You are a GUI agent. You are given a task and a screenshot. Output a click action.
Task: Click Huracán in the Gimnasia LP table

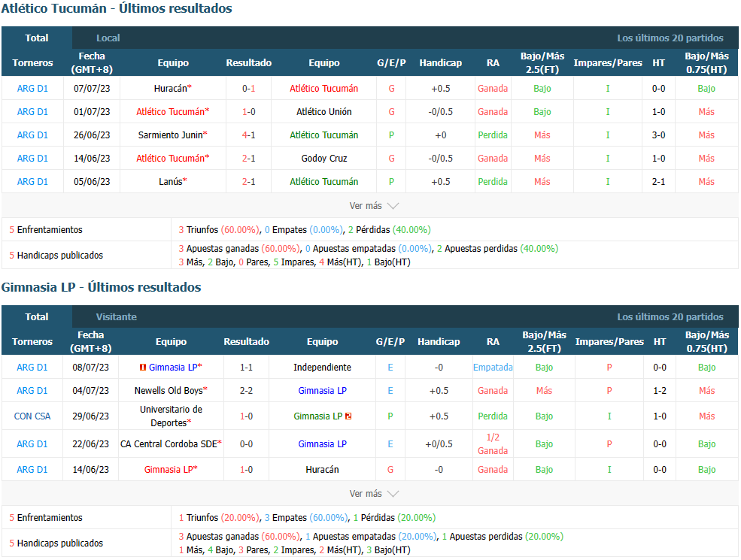pos(322,470)
